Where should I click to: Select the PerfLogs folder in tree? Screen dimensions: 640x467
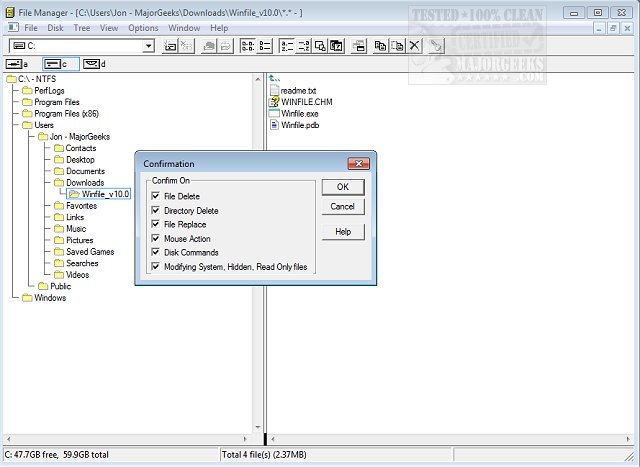click(x=43, y=90)
